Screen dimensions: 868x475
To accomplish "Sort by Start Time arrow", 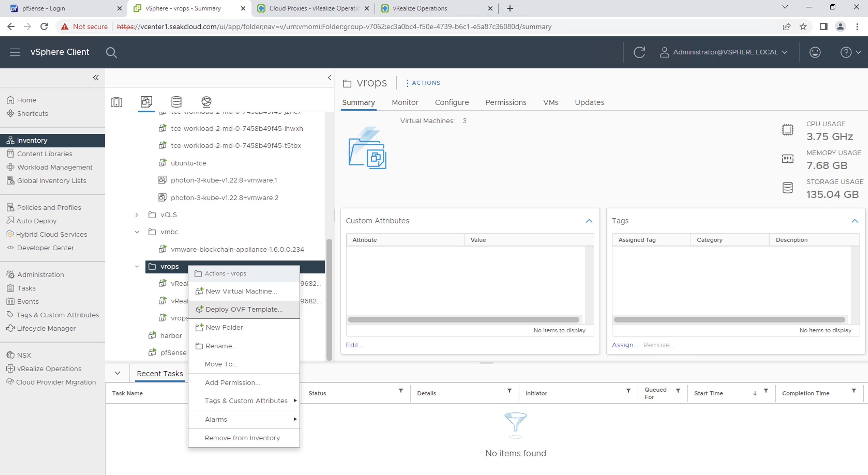I will pyautogui.click(x=755, y=393).
